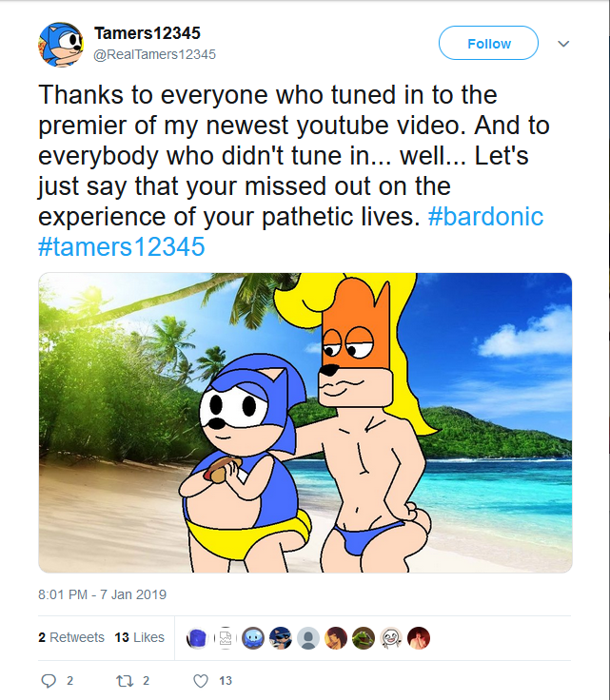Viewport: 610px width, 700px height.
Task: View the 2 Retweets list
Action: [71, 637]
